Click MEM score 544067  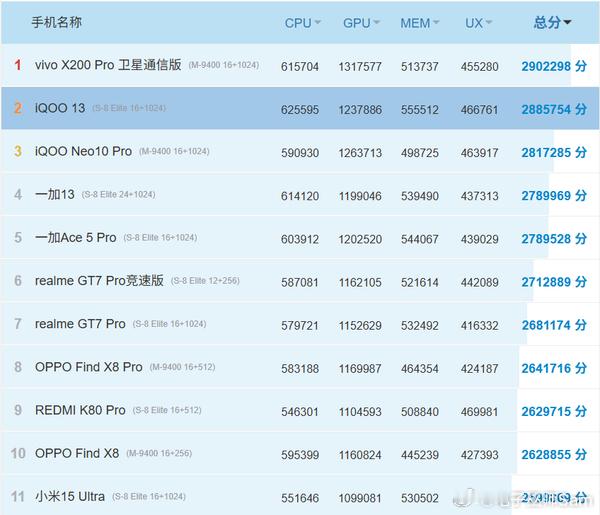pyautogui.click(x=419, y=240)
